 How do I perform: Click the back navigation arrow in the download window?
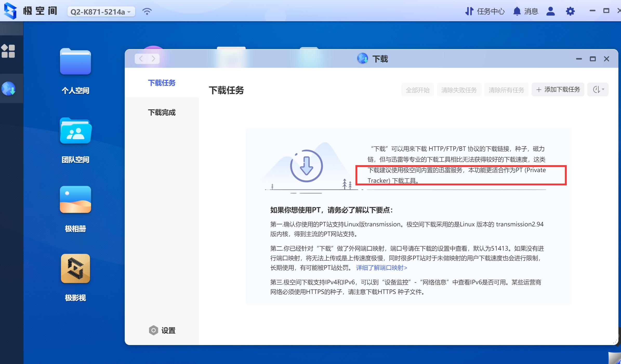coord(141,59)
